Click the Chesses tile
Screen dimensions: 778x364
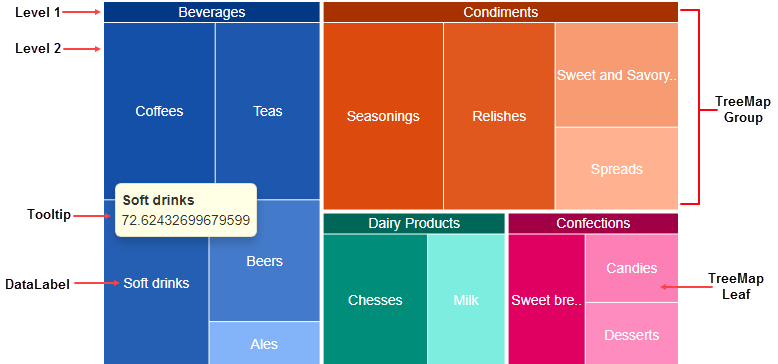click(375, 300)
